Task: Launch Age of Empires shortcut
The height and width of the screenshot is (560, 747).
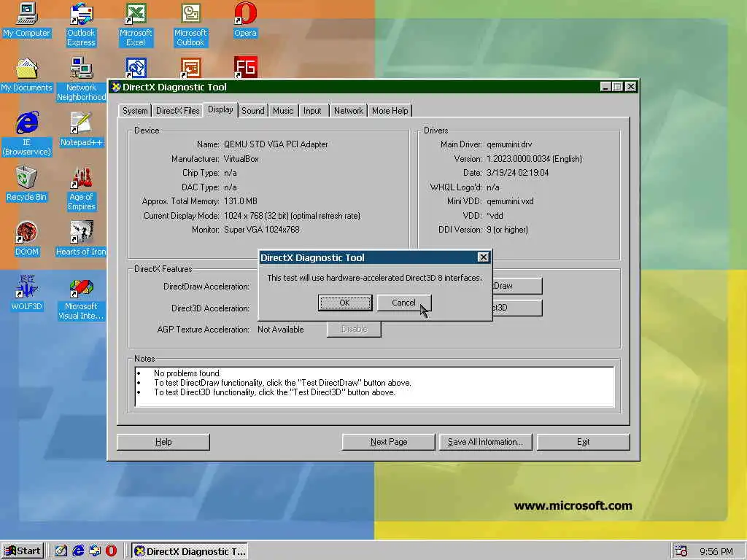Action: pos(81,189)
